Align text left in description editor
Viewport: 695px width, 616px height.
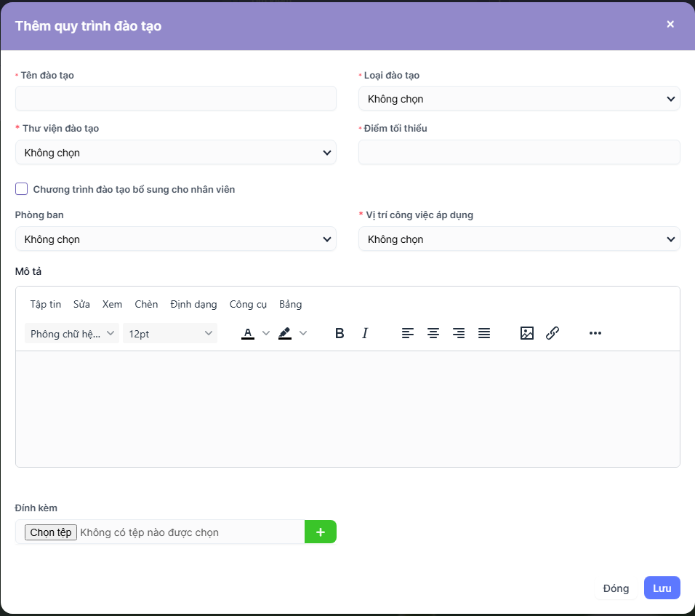408,333
